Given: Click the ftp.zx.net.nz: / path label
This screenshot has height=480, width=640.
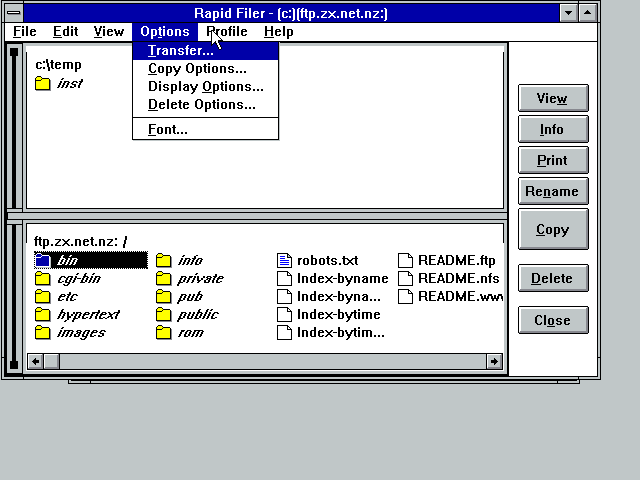Looking at the screenshot, I should [x=81, y=242].
